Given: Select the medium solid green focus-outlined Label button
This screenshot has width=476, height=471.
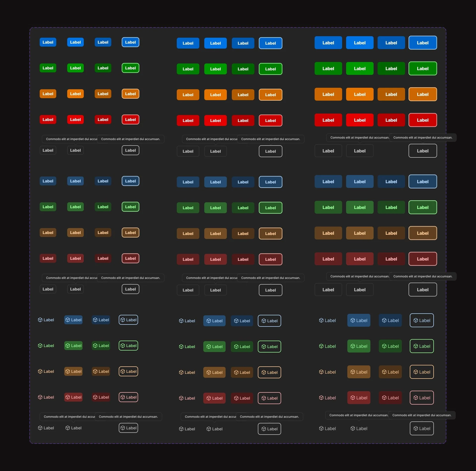Looking at the screenshot, I should [270, 69].
